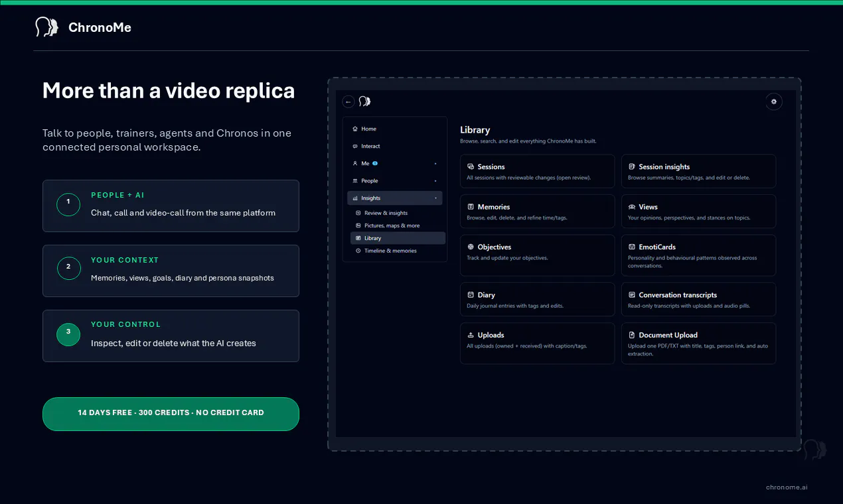
Task: Click the People + AI feature card
Action: (171, 206)
